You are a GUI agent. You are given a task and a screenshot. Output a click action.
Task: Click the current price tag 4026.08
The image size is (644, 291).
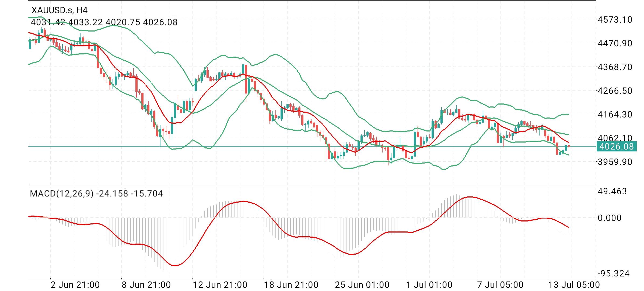tap(617, 146)
